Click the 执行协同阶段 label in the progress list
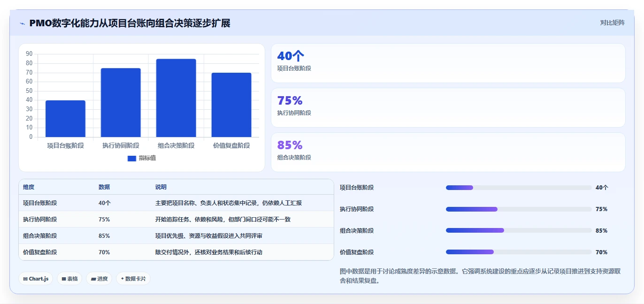The height and width of the screenshot is (304, 644). click(357, 209)
